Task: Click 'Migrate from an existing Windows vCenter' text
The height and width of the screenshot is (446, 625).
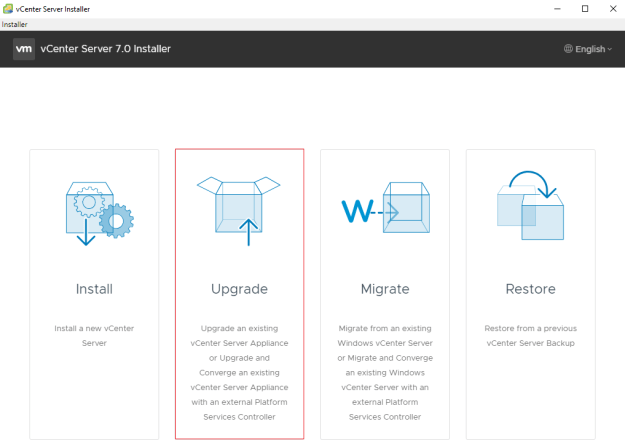Action: pos(385,336)
